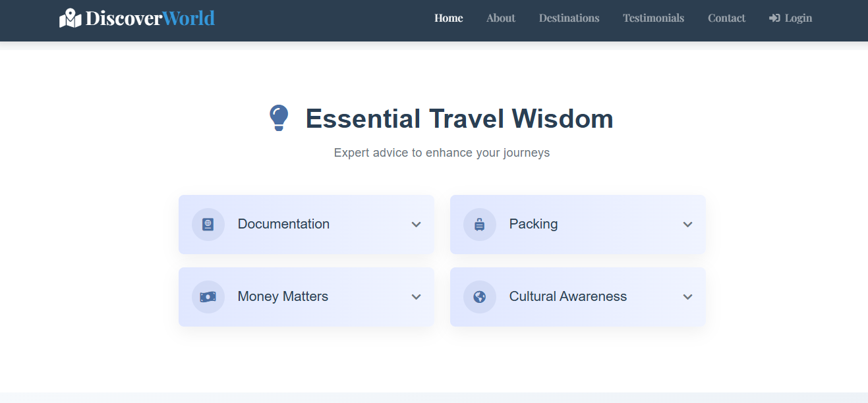Expand the Packing chevron arrow
868x403 pixels.
point(688,225)
